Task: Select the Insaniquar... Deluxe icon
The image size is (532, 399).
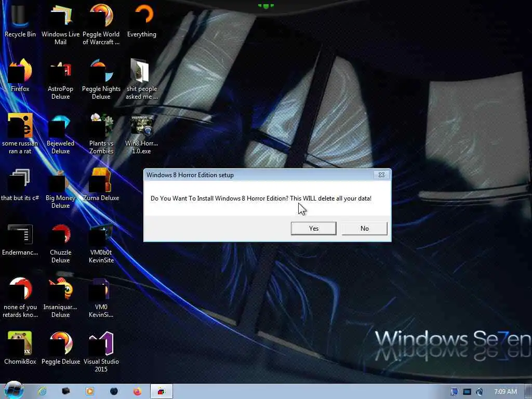Action: click(60, 297)
